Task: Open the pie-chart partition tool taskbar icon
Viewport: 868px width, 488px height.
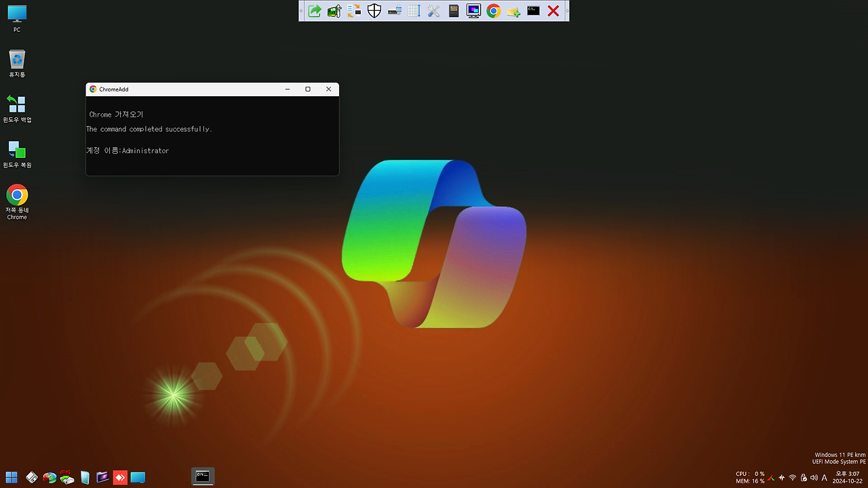Action: [x=50, y=477]
